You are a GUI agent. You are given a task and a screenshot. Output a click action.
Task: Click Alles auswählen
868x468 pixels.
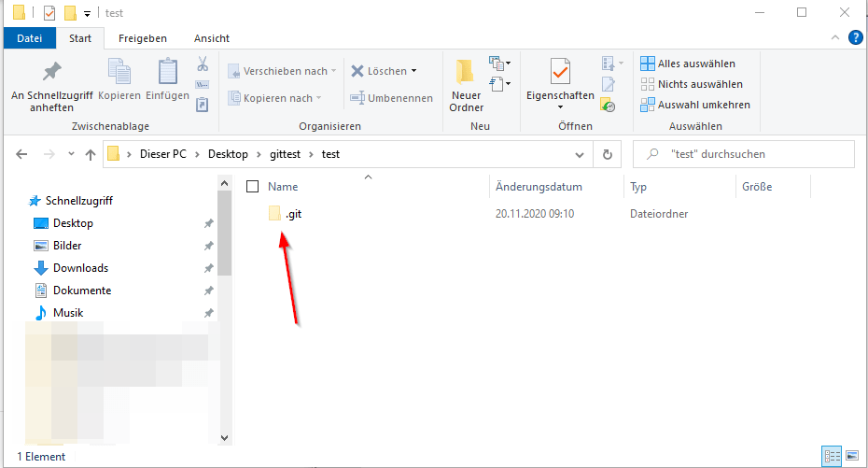point(688,64)
